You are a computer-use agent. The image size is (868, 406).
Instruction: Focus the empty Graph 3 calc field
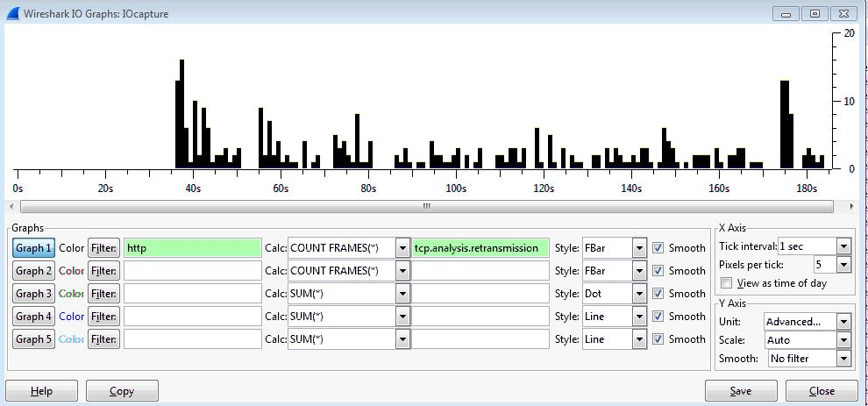480,294
